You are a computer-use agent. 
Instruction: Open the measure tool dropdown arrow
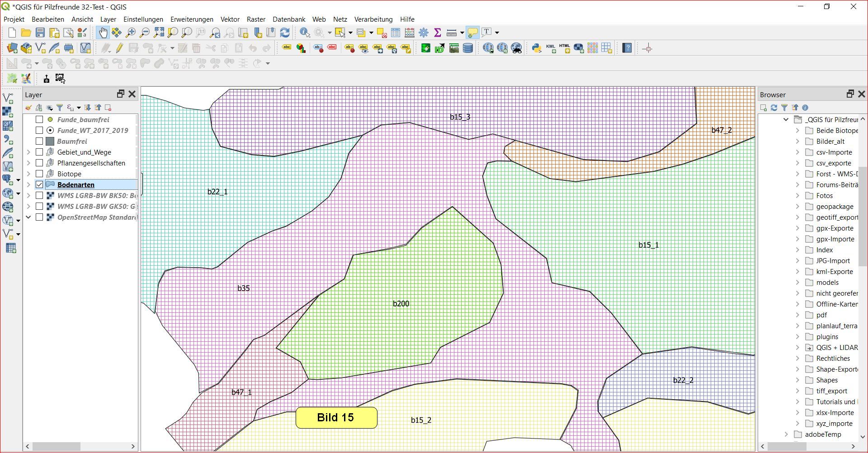pos(462,33)
